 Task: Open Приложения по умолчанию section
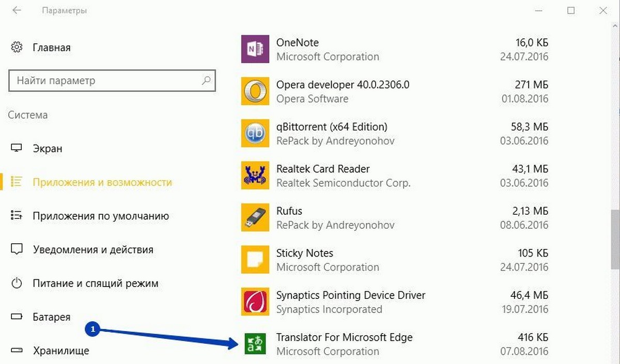tap(100, 216)
